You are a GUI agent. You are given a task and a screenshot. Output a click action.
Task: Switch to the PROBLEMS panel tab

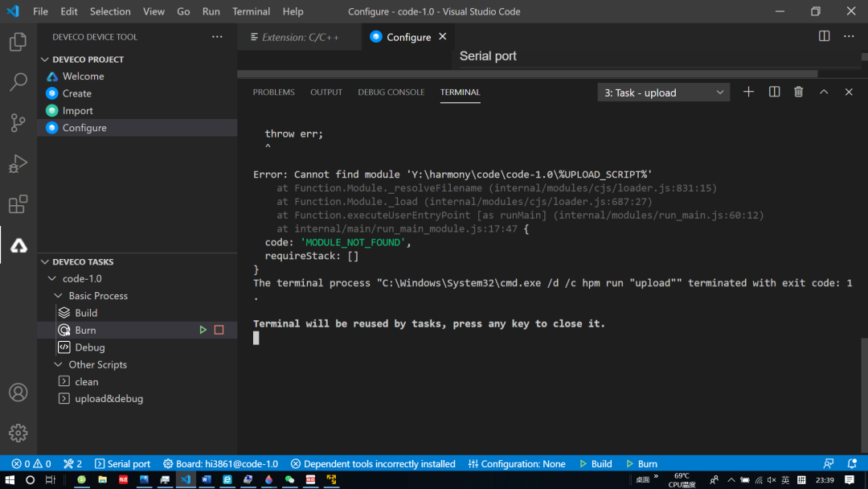click(x=273, y=92)
